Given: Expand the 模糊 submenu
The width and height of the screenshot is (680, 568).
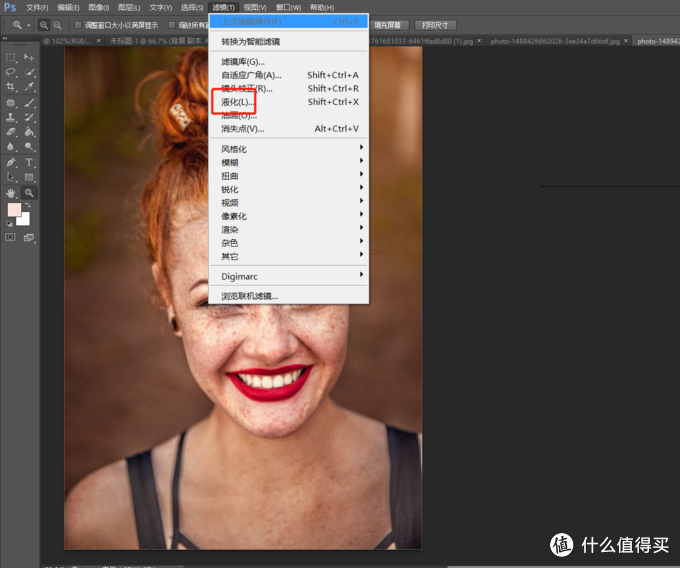Looking at the screenshot, I should pos(289,162).
